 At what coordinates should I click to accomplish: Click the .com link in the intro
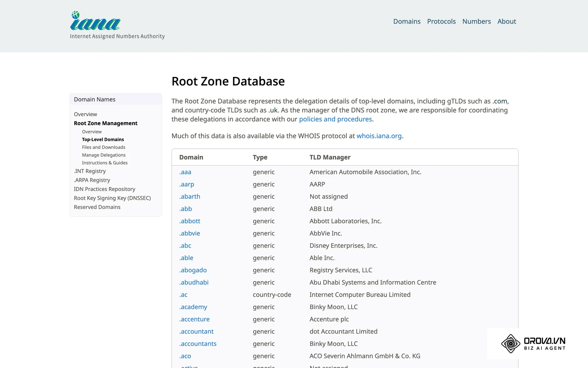[x=500, y=101]
